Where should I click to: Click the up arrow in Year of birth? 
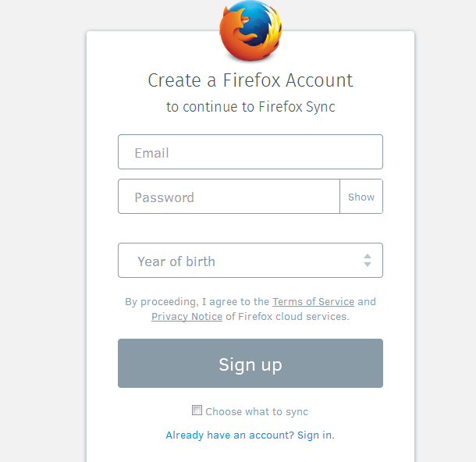point(368,256)
